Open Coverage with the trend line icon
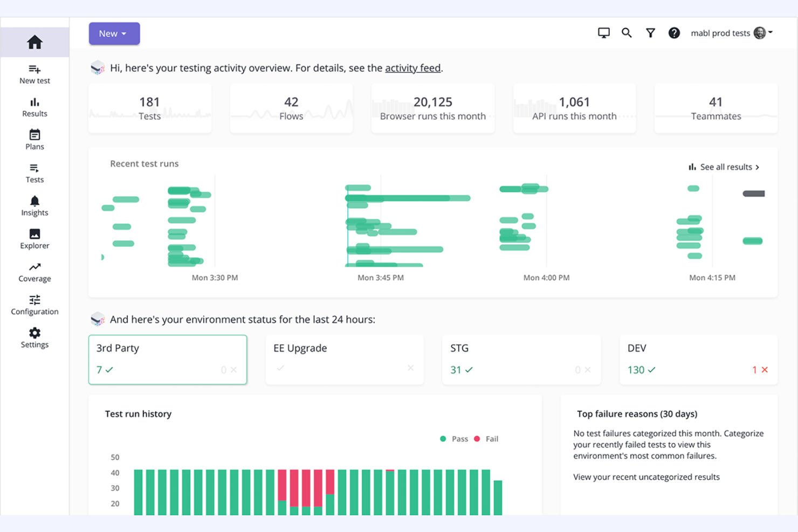798x532 pixels. [35, 267]
